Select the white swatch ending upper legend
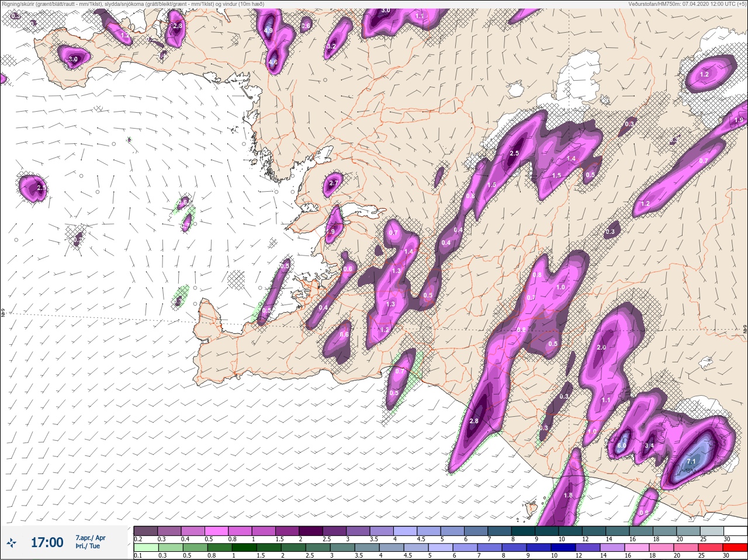The width and height of the screenshot is (748, 560). coord(735,531)
